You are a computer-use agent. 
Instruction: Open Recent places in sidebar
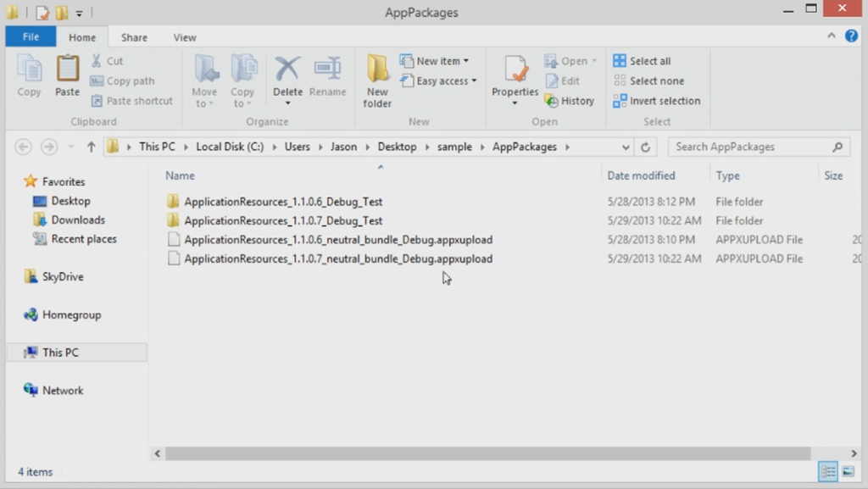coord(75,238)
